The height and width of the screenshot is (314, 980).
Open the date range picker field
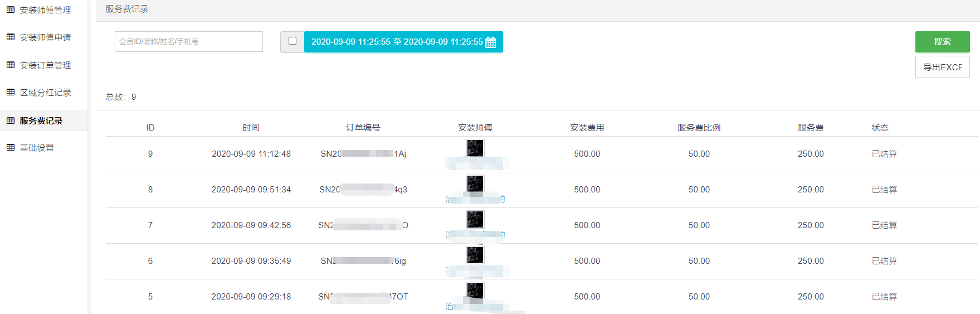[397, 42]
